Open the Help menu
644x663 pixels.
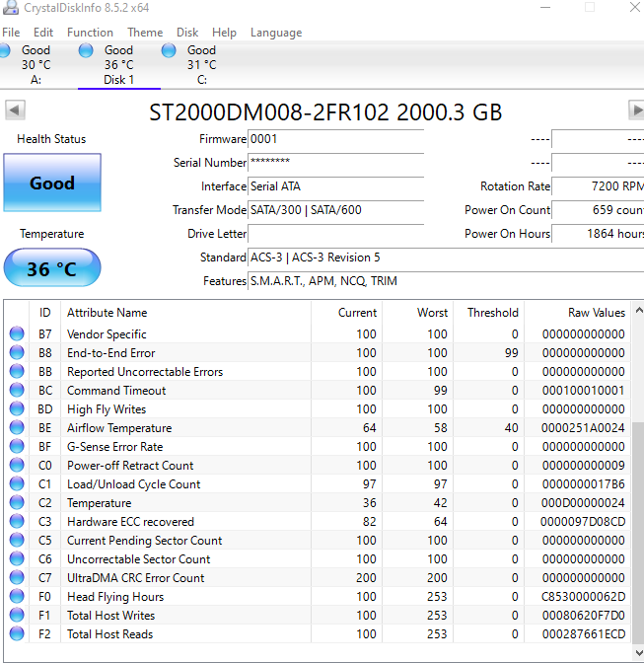pyautogui.click(x=224, y=33)
